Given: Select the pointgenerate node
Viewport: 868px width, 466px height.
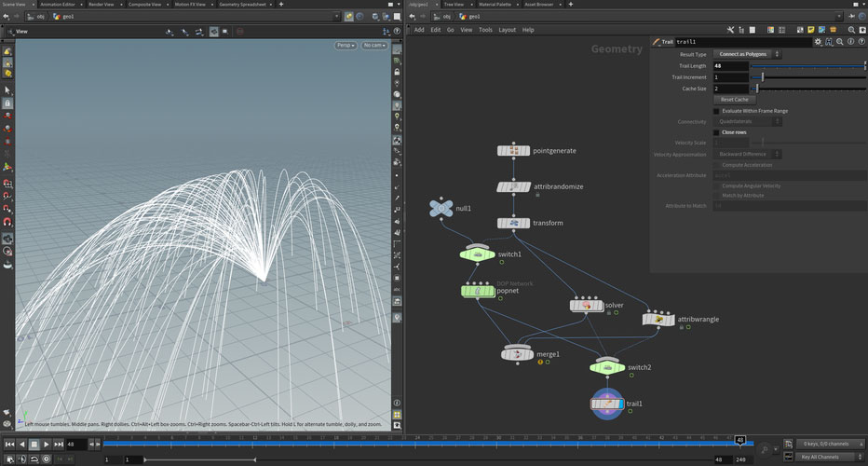Looking at the screenshot, I should 513,151.
